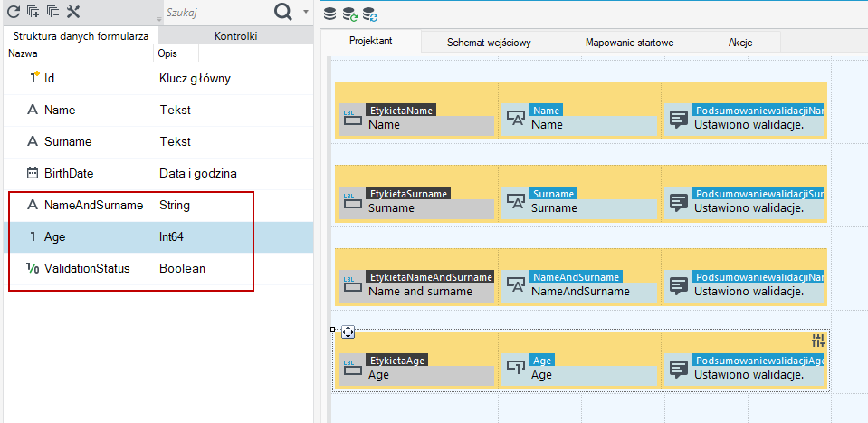The image size is (868, 423).
Task: Click the primary key icon beside Id
Action: (34, 78)
